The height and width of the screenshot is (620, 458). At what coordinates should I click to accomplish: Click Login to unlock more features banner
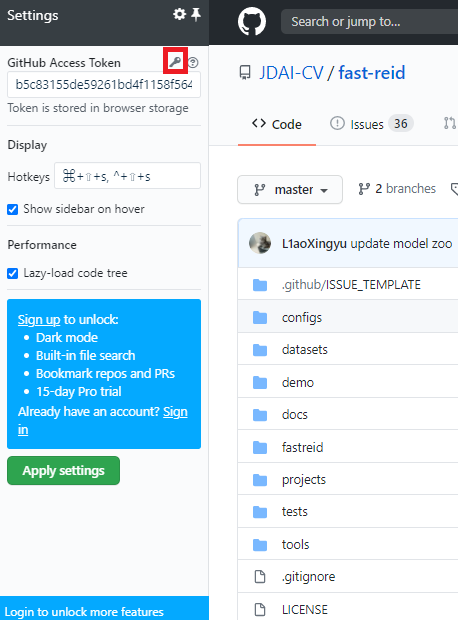[x=104, y=608]
